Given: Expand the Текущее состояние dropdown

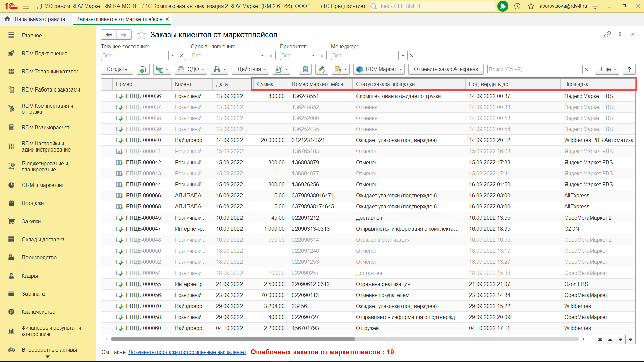Looking at the screenshot, I should coord(173,55).
